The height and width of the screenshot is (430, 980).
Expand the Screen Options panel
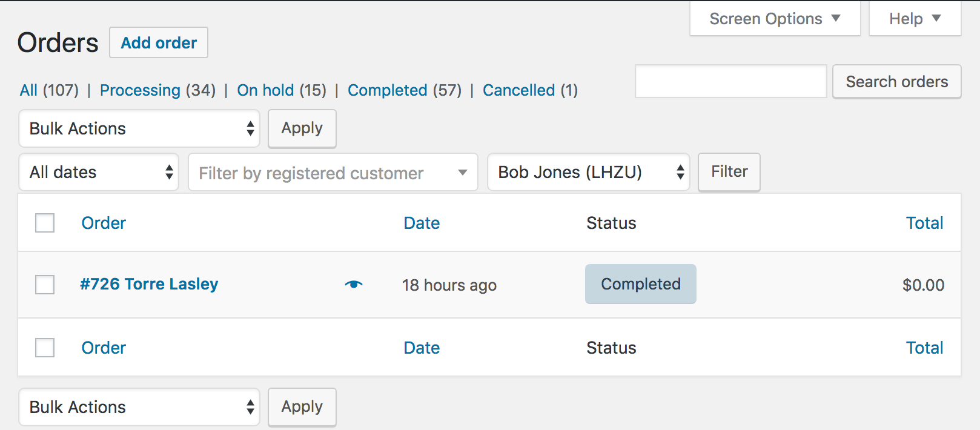[775, 19]
